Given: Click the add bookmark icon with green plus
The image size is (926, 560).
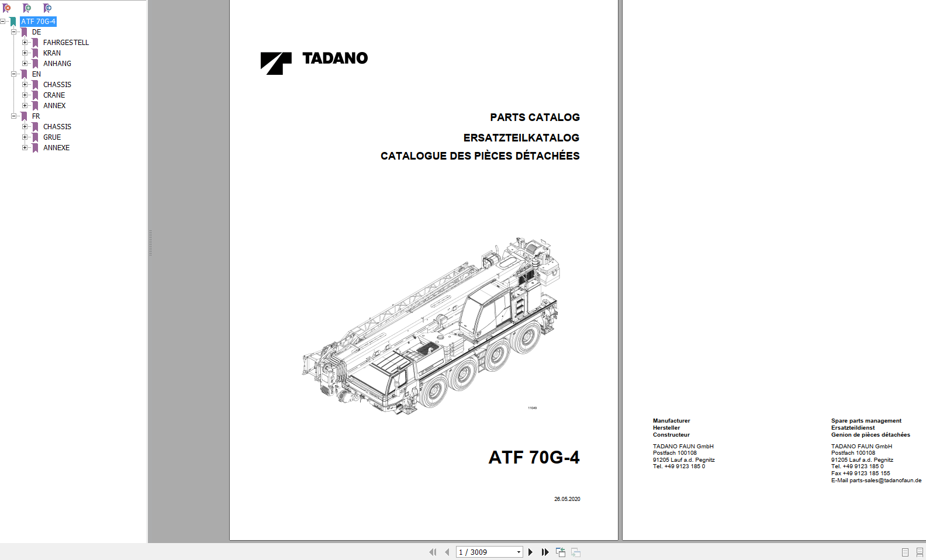Looking at the screenshot, I should pos(27,8).
